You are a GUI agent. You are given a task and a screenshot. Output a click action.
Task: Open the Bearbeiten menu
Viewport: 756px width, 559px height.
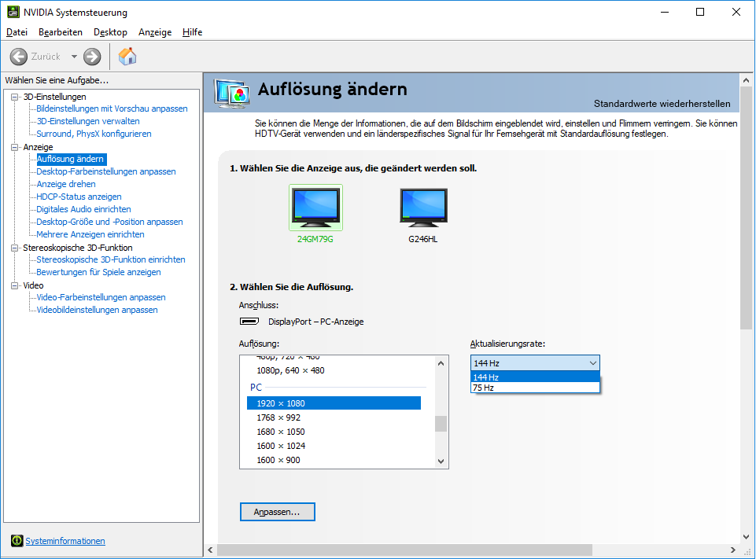61,32
